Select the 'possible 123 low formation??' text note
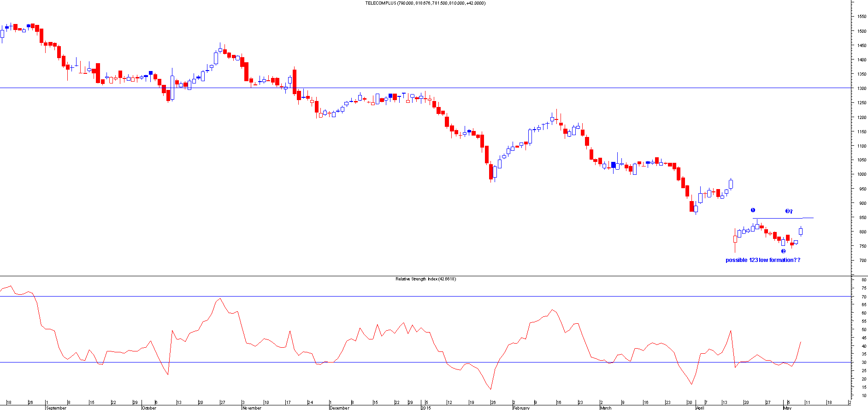The height and width of the screenshot is (410, 868). click(x=763, y=260)
